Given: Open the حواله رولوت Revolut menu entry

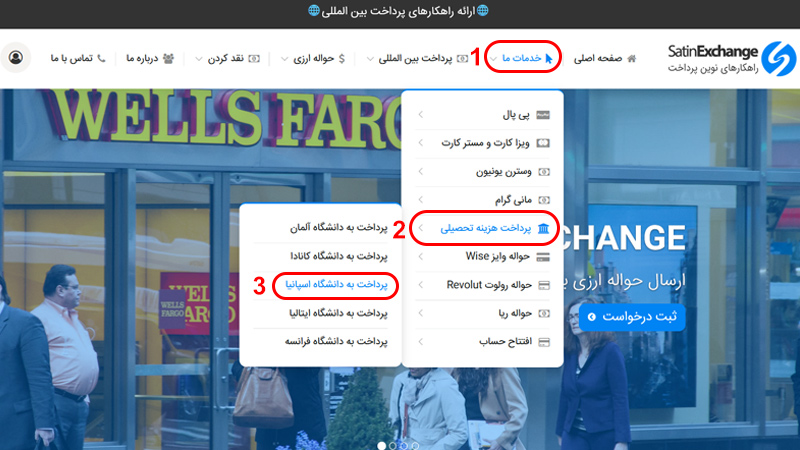Looking at the screenshot, I should tap(485, 285).
